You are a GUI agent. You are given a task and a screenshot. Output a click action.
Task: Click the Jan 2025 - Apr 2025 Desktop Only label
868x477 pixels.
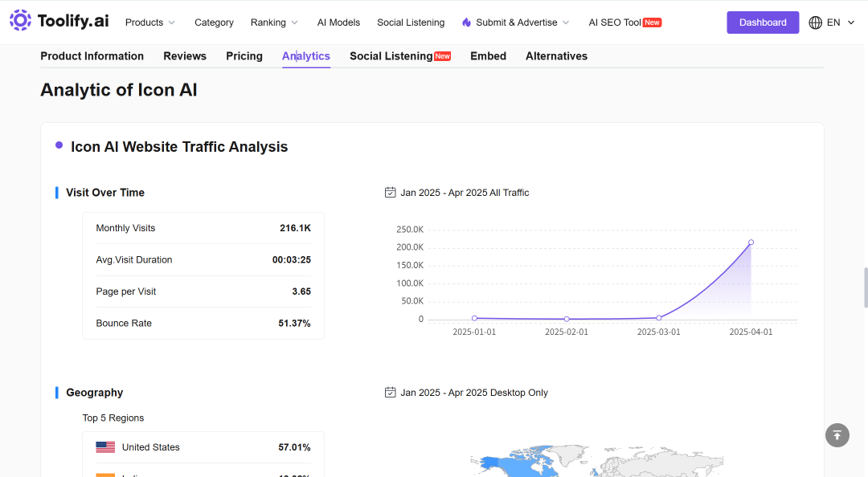click(474, 393)
